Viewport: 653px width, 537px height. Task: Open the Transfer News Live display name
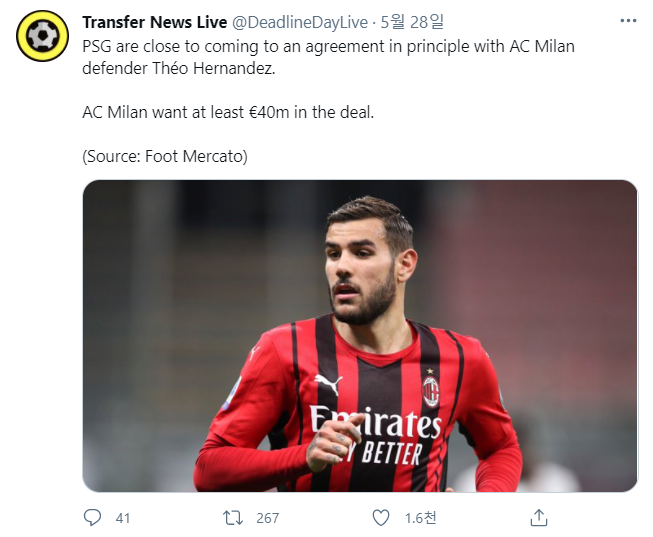pyautogui.click(x=155, y=22)
